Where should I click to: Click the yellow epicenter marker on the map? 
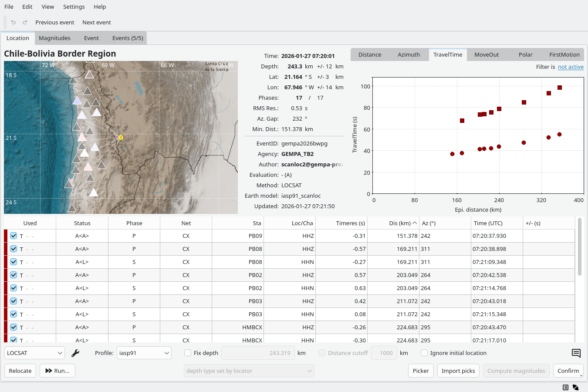121,138
